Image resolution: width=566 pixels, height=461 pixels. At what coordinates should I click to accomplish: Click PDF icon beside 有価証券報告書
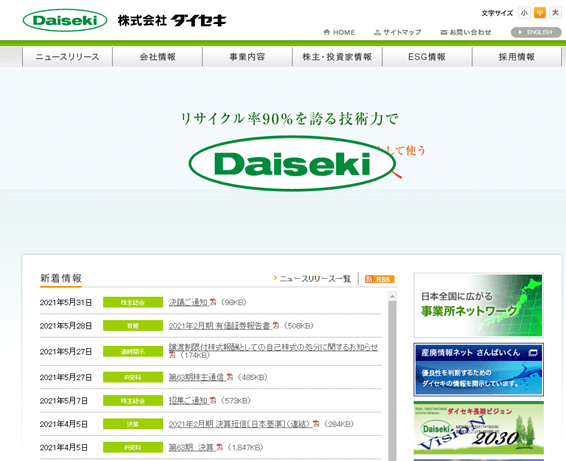[276, 325]
